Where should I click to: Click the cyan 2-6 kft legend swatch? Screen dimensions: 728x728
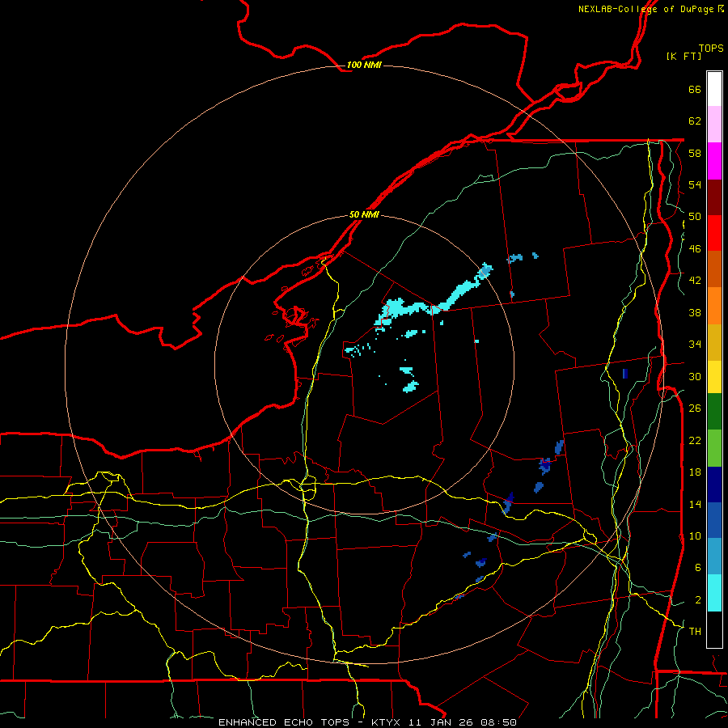[x=714, y=593]
